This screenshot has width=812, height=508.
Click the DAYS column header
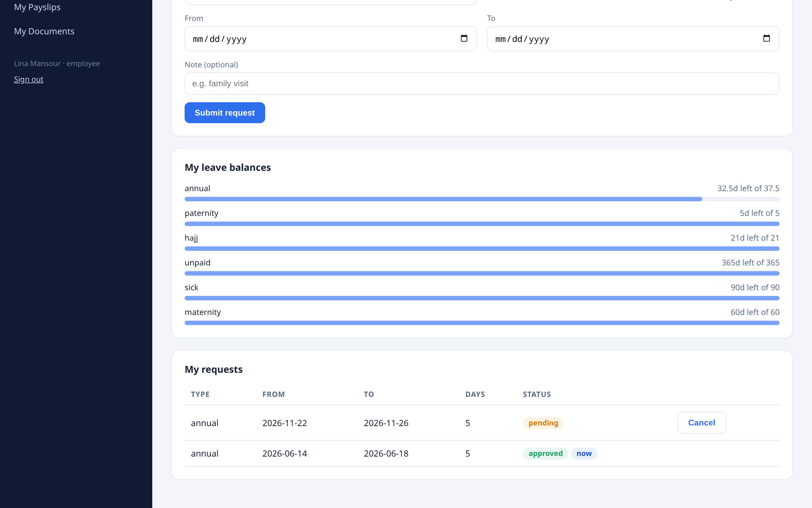[475, 394]
